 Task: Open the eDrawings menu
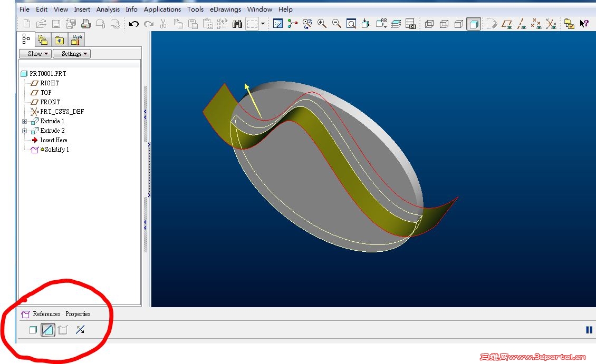225,9
